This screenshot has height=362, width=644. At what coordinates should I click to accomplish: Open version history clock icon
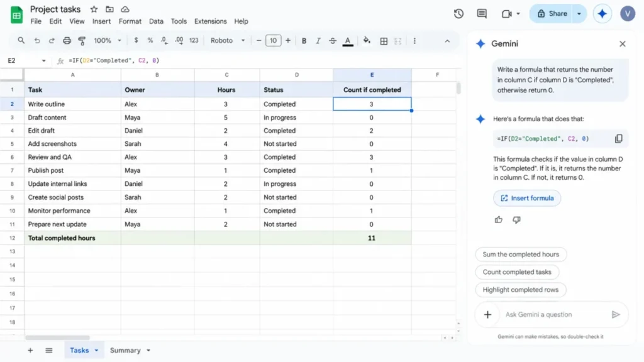(x=458, y=14)
